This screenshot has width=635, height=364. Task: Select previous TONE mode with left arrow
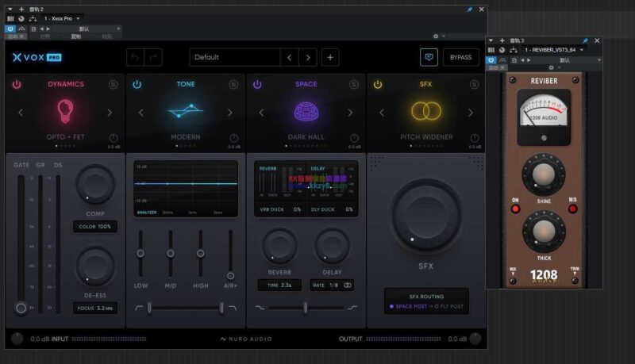click(x=141, y=113)
